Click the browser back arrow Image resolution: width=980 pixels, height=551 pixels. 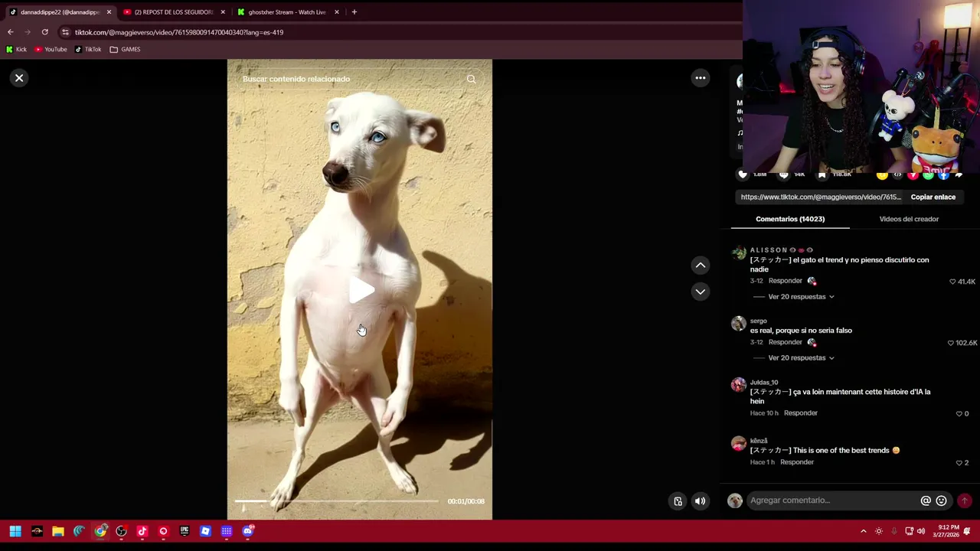10,32
